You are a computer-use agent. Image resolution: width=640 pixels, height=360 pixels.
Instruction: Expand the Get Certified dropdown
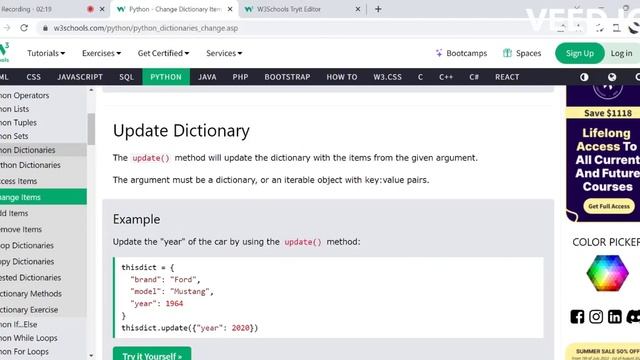click(x=163, y=53)
